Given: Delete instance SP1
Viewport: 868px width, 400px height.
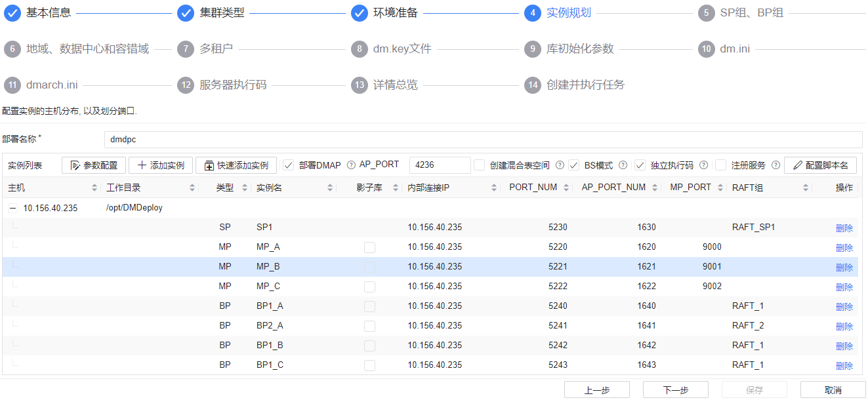Looking at the screenshot, I should click(844, 228).
